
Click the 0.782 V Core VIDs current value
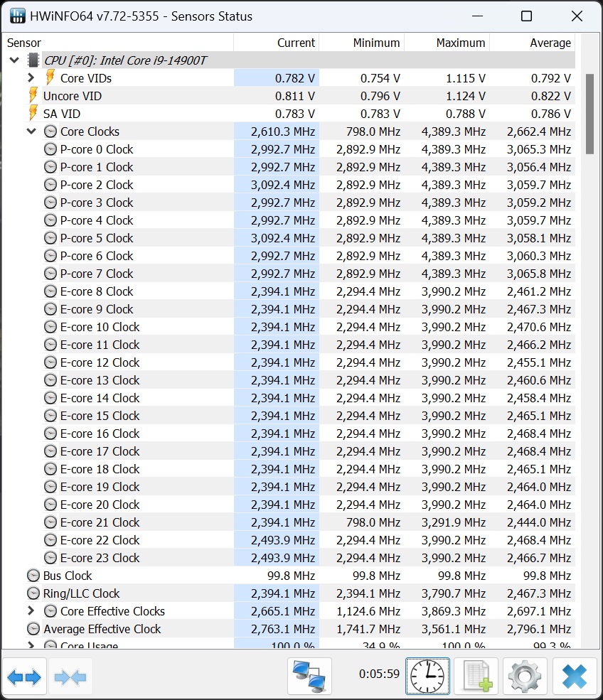[x=295, y=78]
